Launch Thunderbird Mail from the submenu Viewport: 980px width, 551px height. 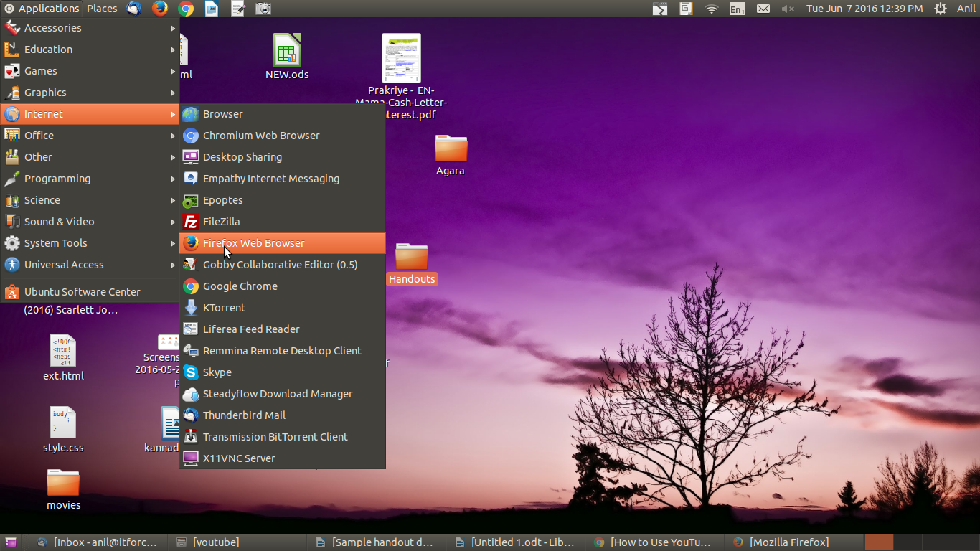tap(282, 415)
